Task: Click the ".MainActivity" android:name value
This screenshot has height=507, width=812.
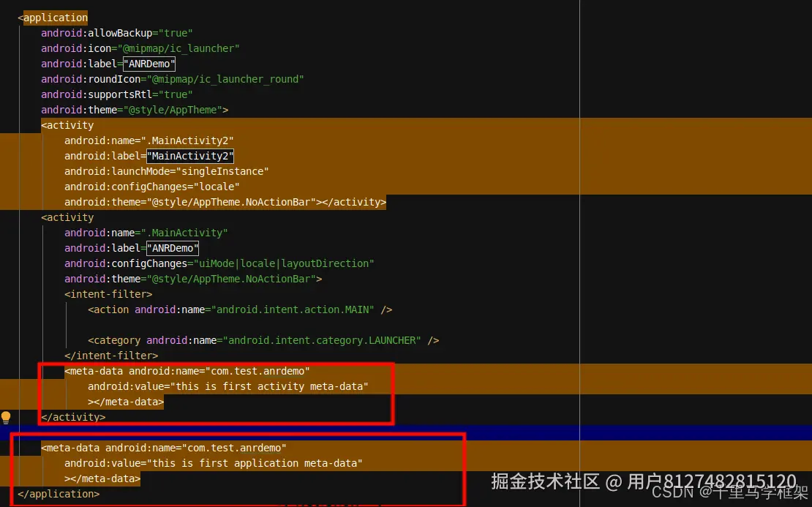Action: click(184, 233)
